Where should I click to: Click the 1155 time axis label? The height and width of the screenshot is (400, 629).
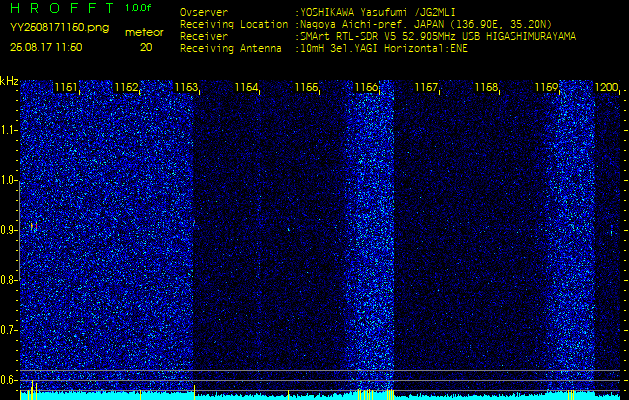(306, 87)
